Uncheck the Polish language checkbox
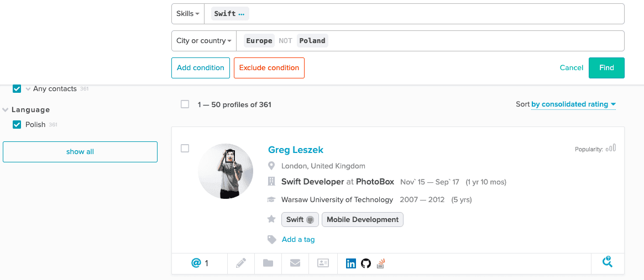This screenshot has width=644, height=280. coord(17,124)
